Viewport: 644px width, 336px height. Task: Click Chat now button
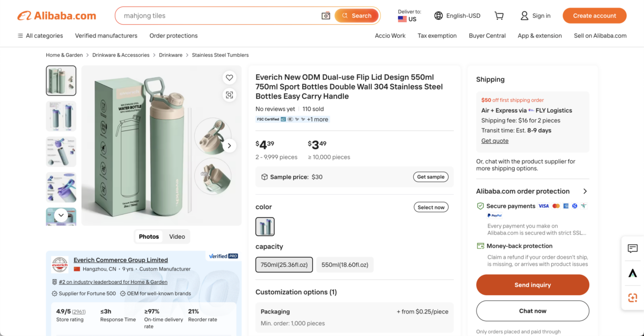[532, 311]
